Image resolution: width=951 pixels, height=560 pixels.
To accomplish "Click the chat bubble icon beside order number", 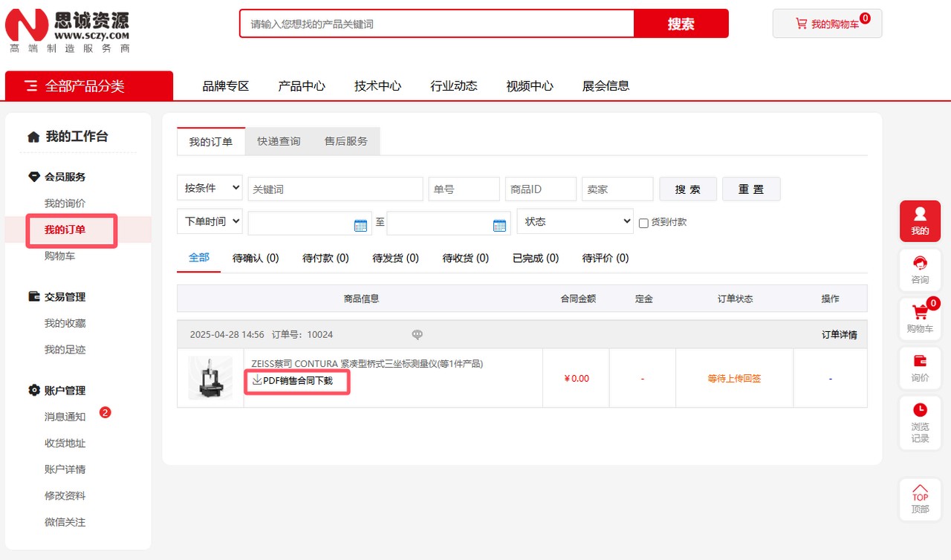I will [418, 335].
